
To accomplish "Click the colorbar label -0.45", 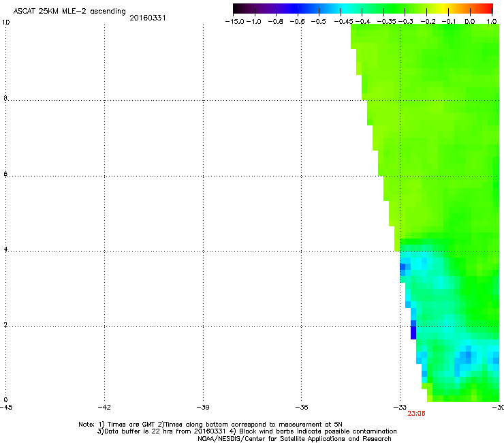I will [344, 22].
